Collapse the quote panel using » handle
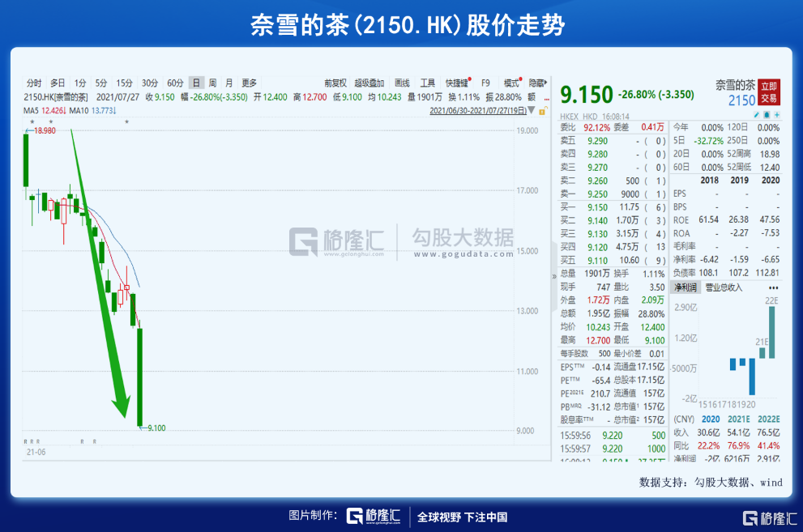The height and width of the screenshot is (532, 803). (x=554, y=277)
